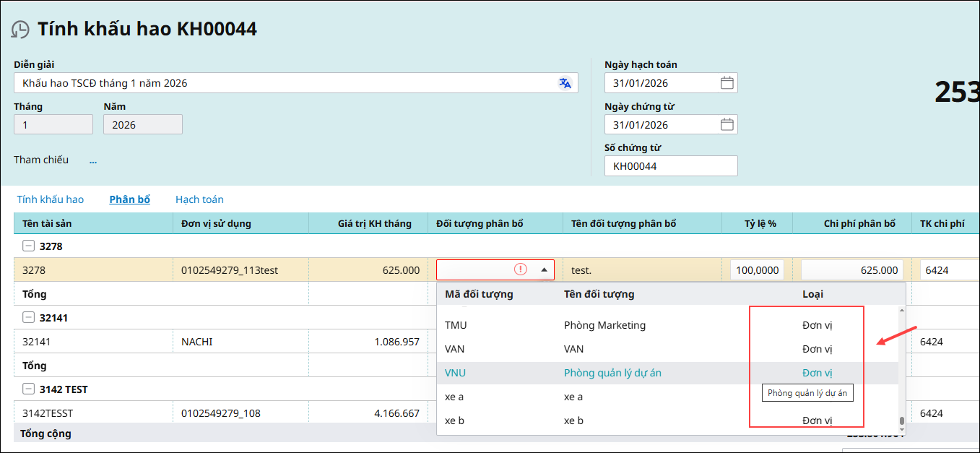Open the Phân bổ tab
This screenshot has width=980, height=453.
tap(130, 199)
